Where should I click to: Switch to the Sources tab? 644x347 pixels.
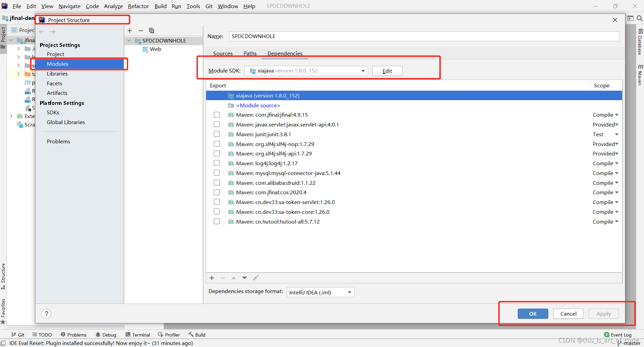(x=223, y=53)
